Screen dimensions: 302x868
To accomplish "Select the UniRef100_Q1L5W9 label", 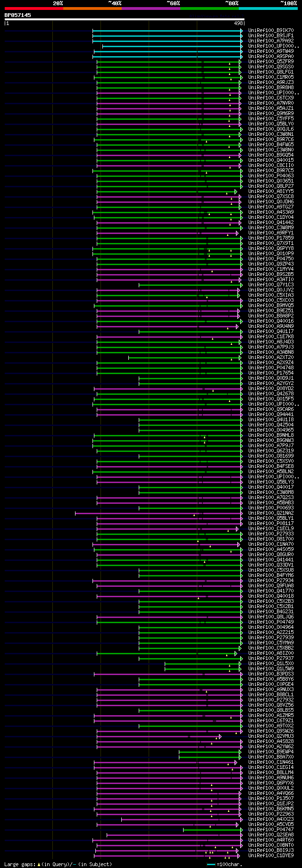I will (271, 669).
